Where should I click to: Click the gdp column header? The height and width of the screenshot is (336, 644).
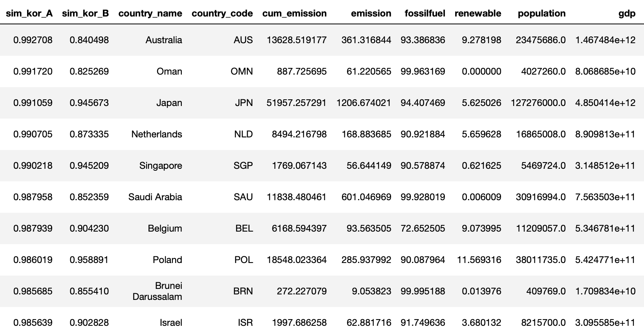626,13
